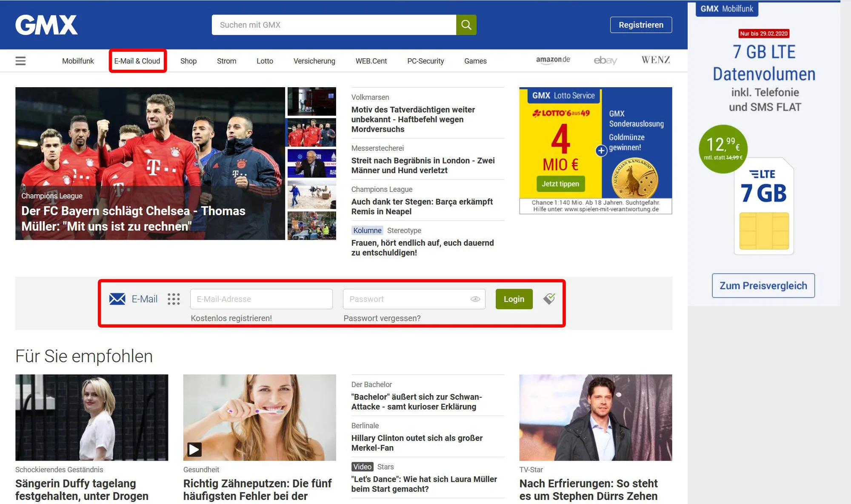Focus the E-Mail-Adresse input field
This screenshot has width=851, height=504.
point(261,299)
